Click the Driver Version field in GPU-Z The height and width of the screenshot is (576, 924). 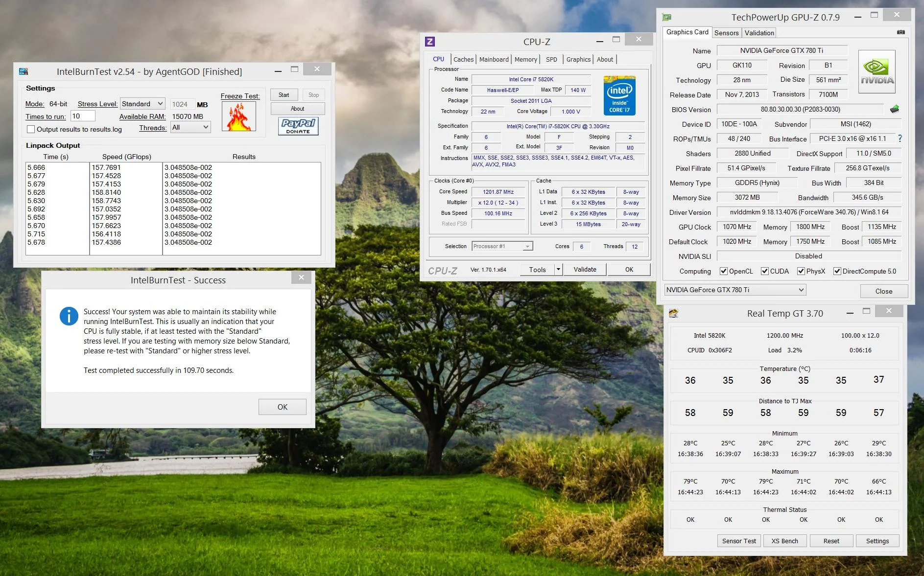pos(809,212)
